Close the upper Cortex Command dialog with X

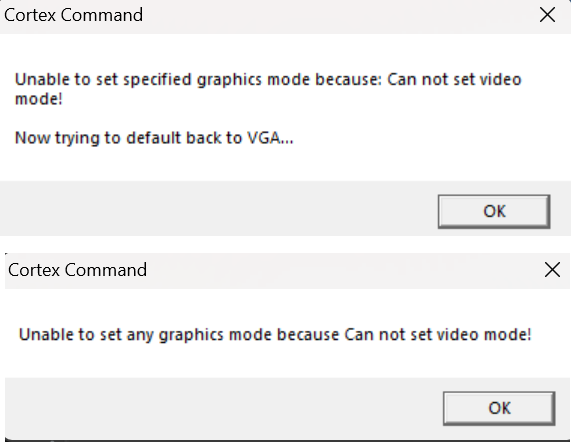pos(547,15)
